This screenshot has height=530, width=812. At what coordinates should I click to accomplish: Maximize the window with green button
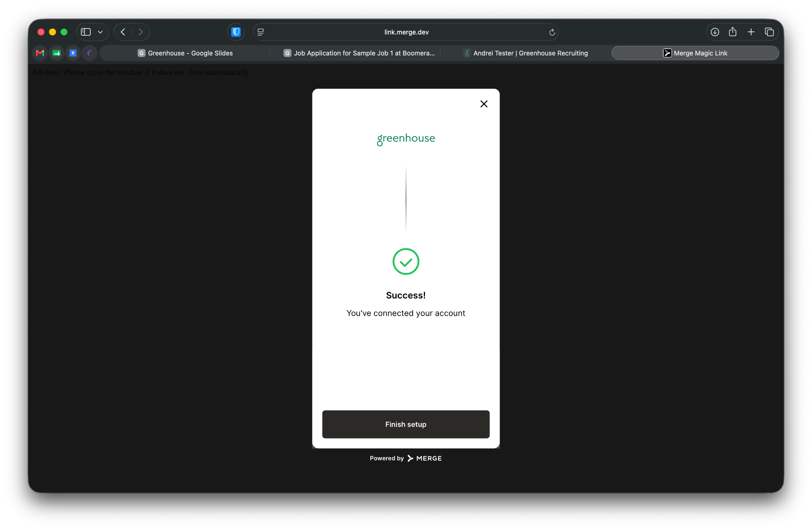[64, 32]
